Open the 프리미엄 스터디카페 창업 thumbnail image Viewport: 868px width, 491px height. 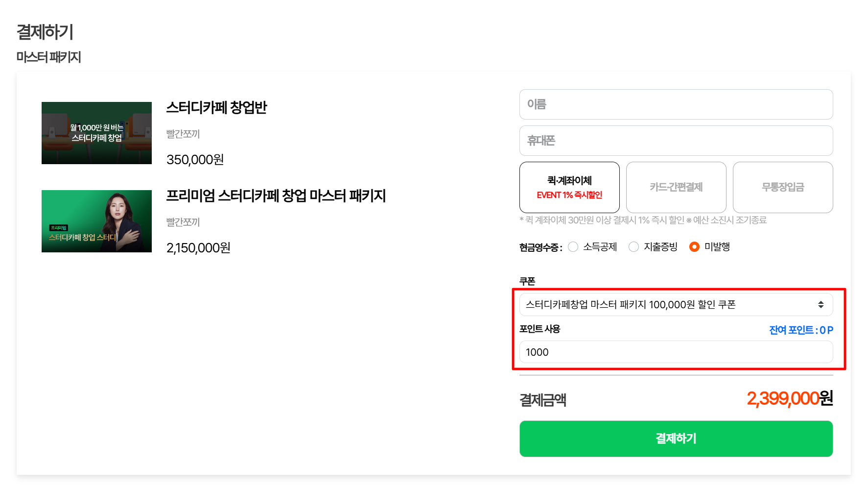96,221
